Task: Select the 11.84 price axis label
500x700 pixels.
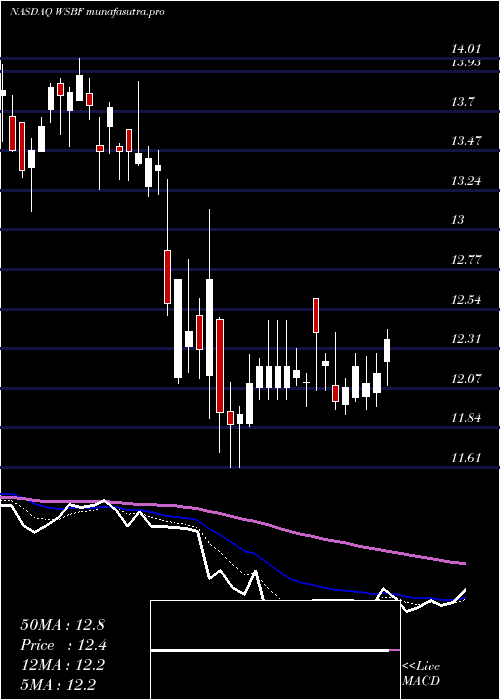Action: [x=466, y=418]
